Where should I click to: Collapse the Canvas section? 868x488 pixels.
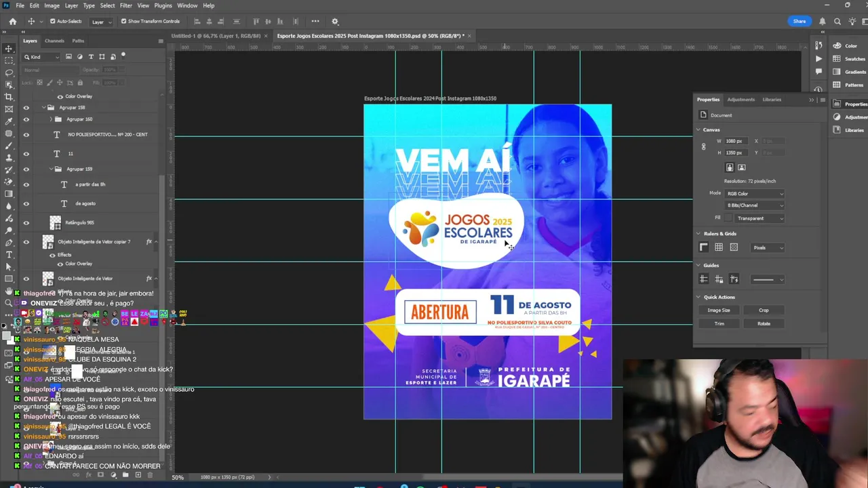(698, 129)
